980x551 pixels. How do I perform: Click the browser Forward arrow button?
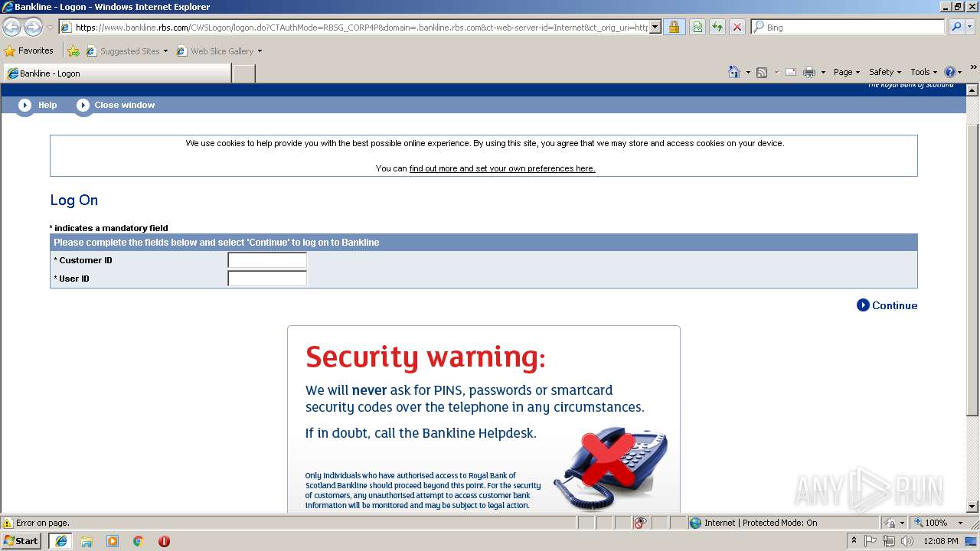click(33, 27)
